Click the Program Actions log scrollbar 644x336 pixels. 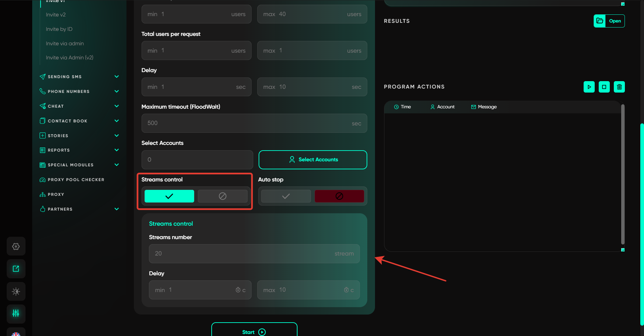click(623, 174)
